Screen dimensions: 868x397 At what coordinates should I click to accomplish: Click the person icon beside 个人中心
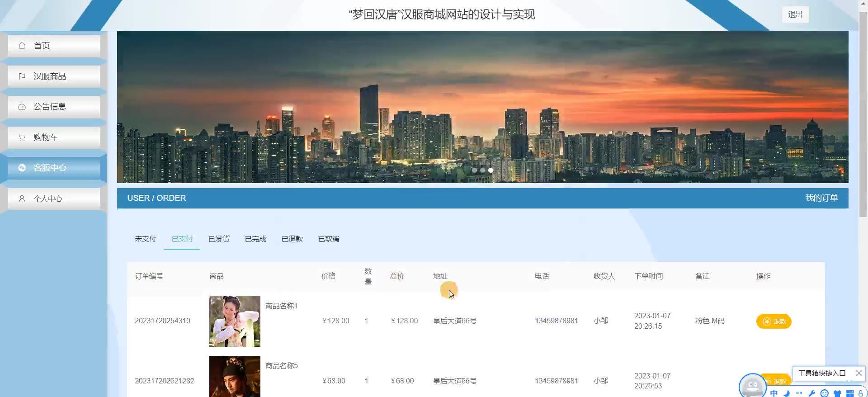(22, 198)
